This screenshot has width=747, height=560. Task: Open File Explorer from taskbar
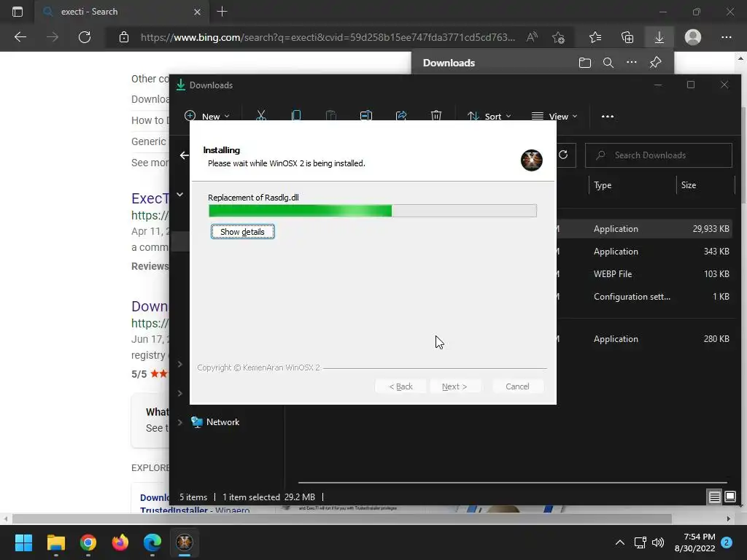coord(55,542)
